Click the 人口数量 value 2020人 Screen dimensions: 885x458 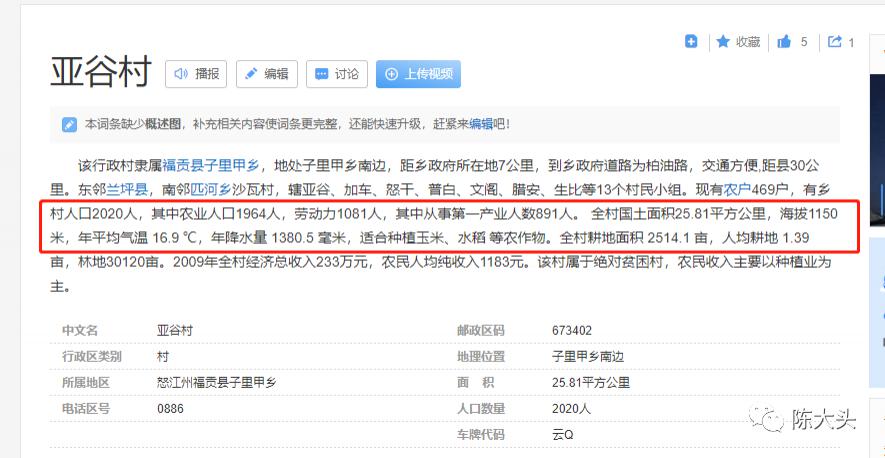pos(572,409)
